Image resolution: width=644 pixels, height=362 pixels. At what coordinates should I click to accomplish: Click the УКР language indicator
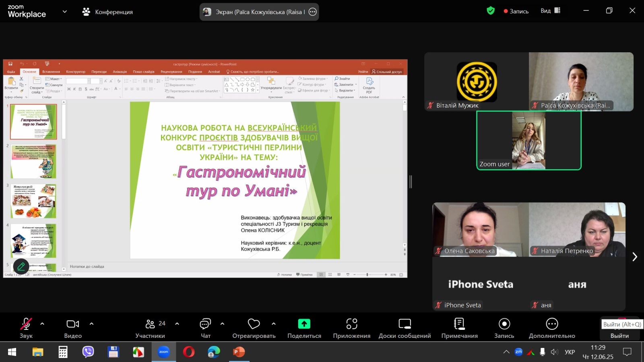tap(570, 352)
